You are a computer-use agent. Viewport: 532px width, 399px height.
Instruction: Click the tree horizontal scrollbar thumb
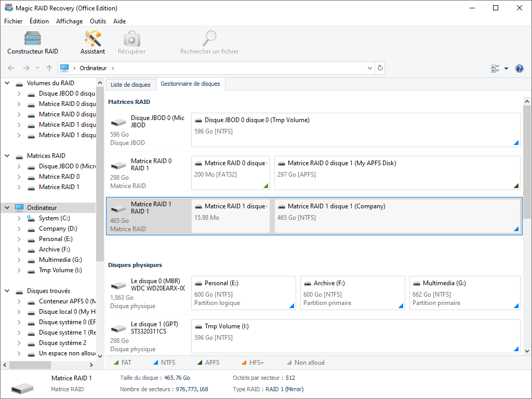point(30,365)
